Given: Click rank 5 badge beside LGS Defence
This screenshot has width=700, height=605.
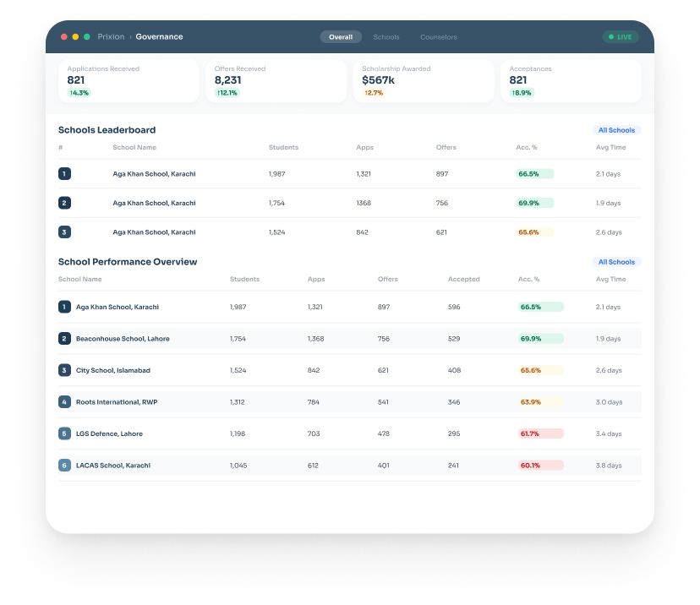Looking at the screenshot, I should [x=64, y=433].
